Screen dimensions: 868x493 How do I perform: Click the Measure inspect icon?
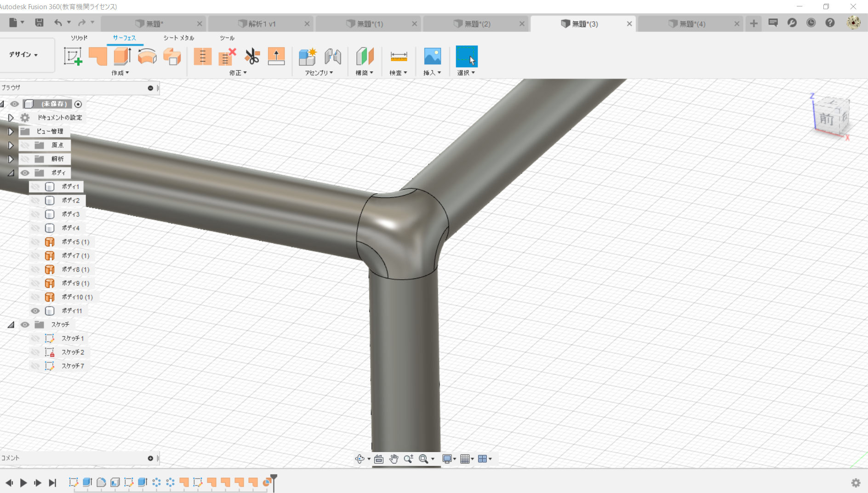[x=399, y=57]
